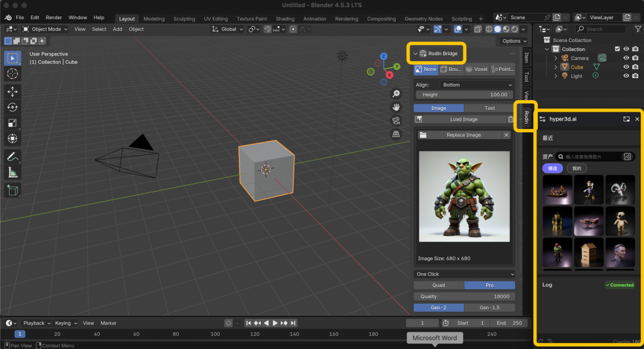Toggle snapping magnet button
The image size is (644, 349).
[x=267, y=29]
